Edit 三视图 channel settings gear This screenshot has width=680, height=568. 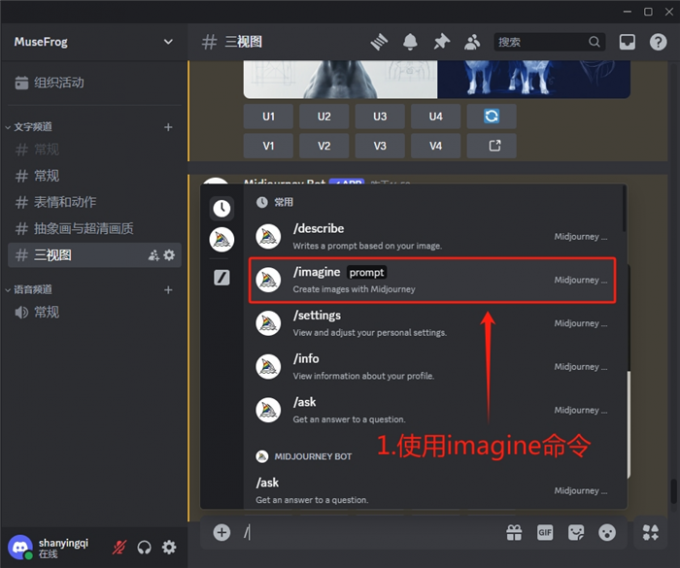(169, 255)
